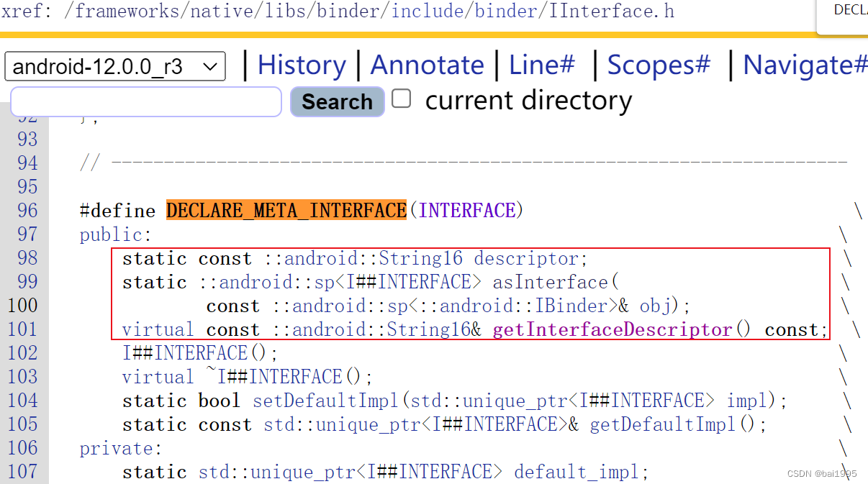The width and height of the screenshot is (868, 484).
Task: Open the android-12.0.0_r3 version dropdown
Action: click(114, 65)
